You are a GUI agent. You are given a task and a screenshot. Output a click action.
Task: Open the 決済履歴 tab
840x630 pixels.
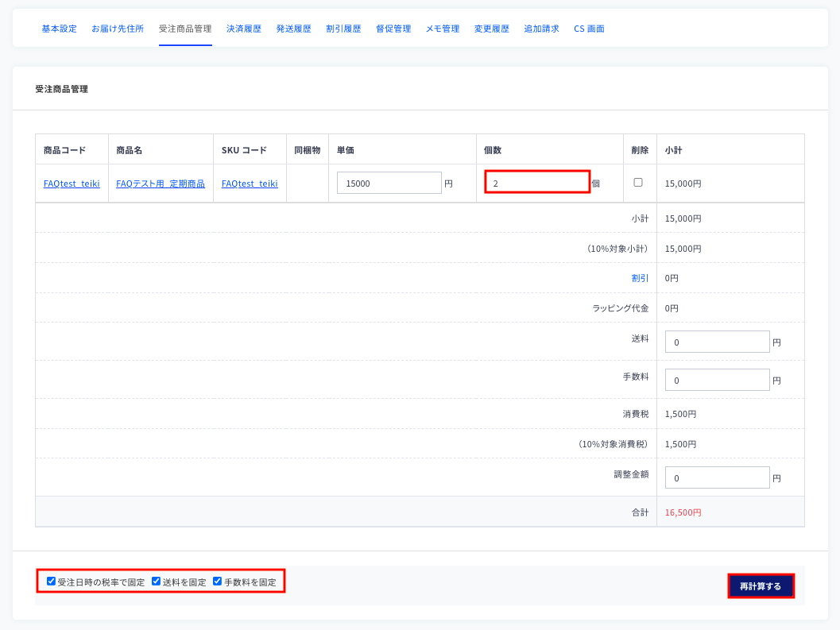(244, 29)
